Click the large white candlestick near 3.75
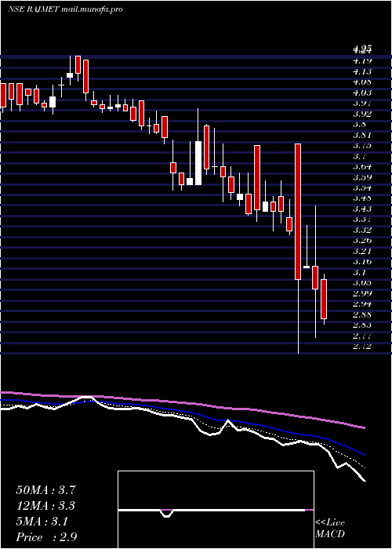Image resolution: width=392 pixels, height=549 pixels. point(198,163)
